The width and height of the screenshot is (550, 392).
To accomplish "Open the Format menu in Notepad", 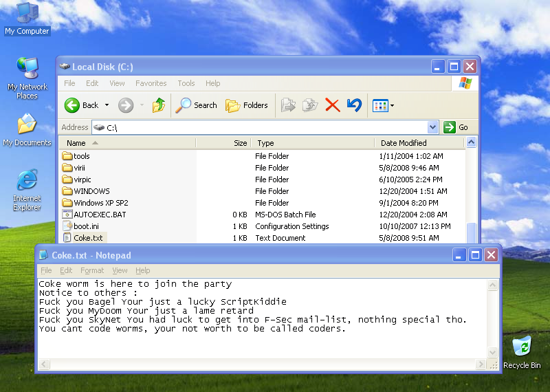I will tap(92, 270).
